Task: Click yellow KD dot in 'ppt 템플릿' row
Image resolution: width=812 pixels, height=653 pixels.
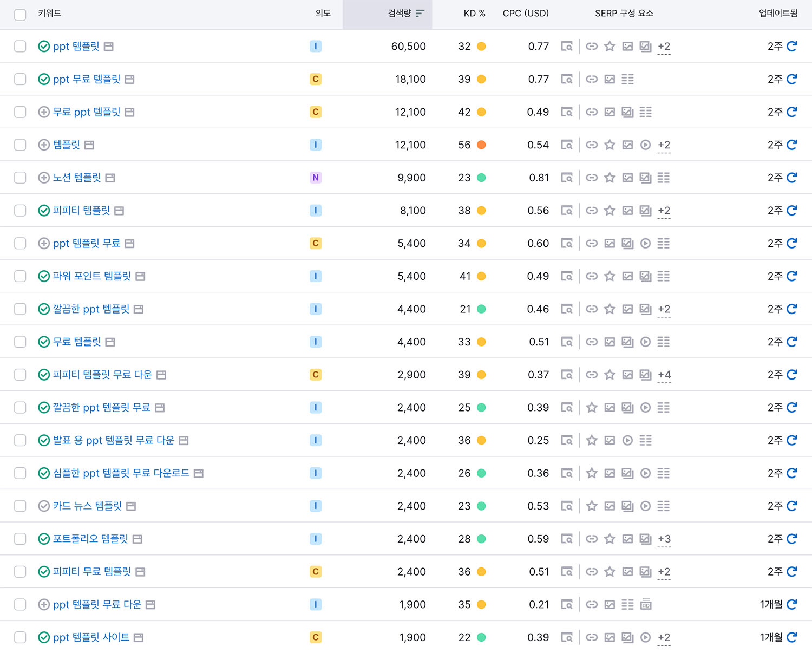Action: [x=481, y=47]
